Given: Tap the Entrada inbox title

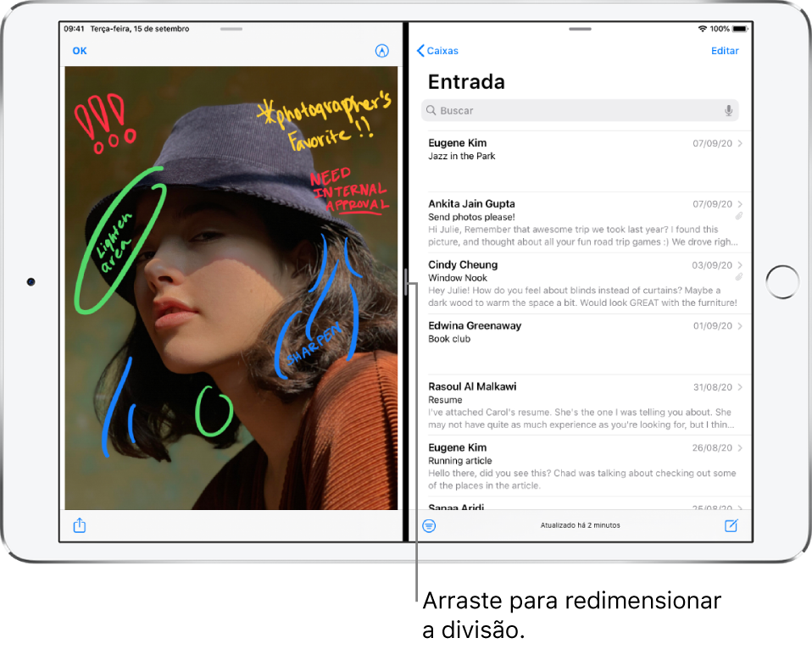Looking at the screenshot, I should (466, 82).
